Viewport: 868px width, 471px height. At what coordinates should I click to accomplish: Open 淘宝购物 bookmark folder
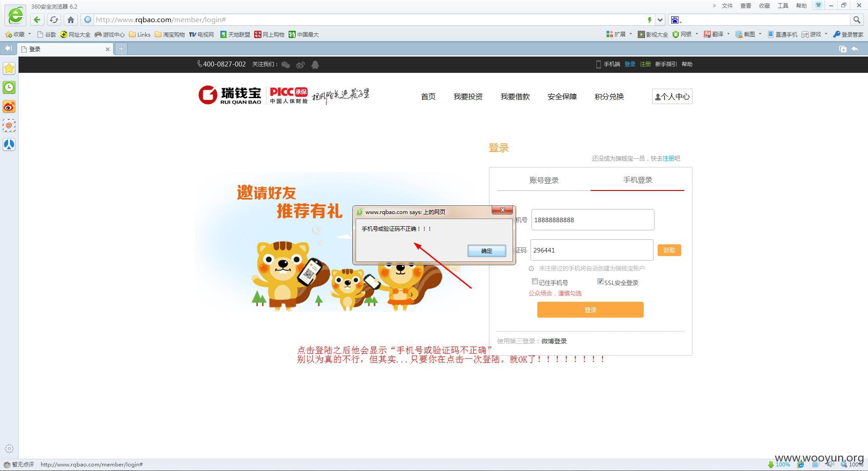[170, 34]
